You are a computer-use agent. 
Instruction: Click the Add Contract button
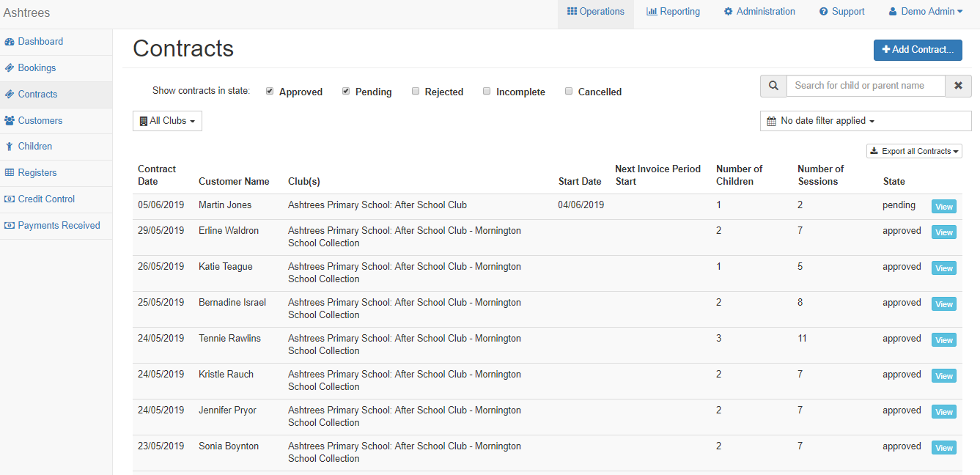click(918, 50)
